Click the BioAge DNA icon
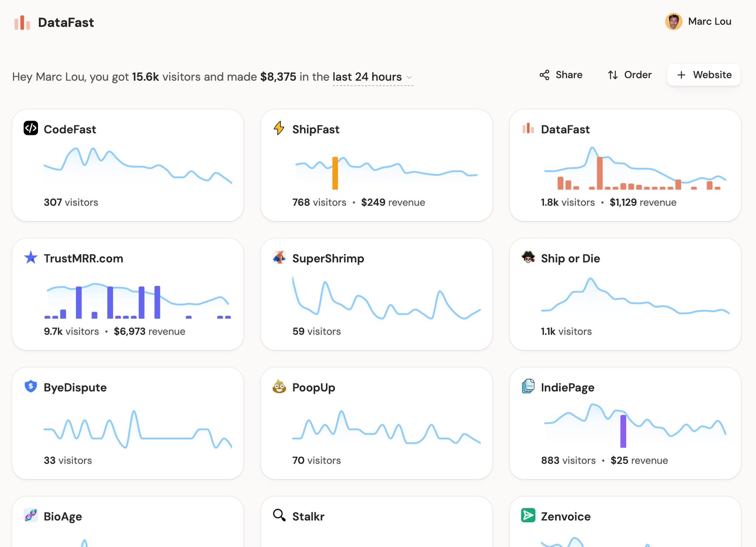 coord(31,515)
